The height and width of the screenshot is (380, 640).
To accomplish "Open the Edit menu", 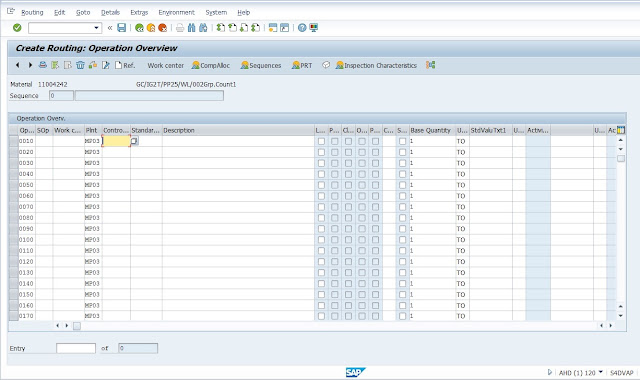I will click(60, 12).
